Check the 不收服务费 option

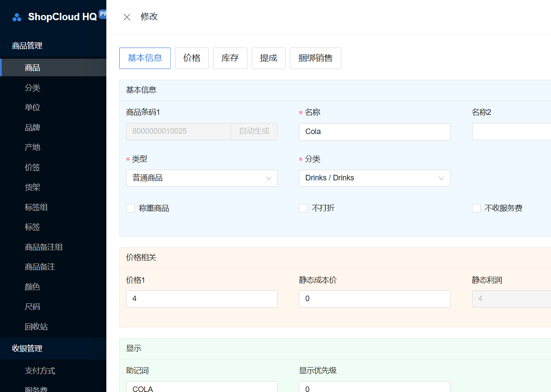point(476,209)
